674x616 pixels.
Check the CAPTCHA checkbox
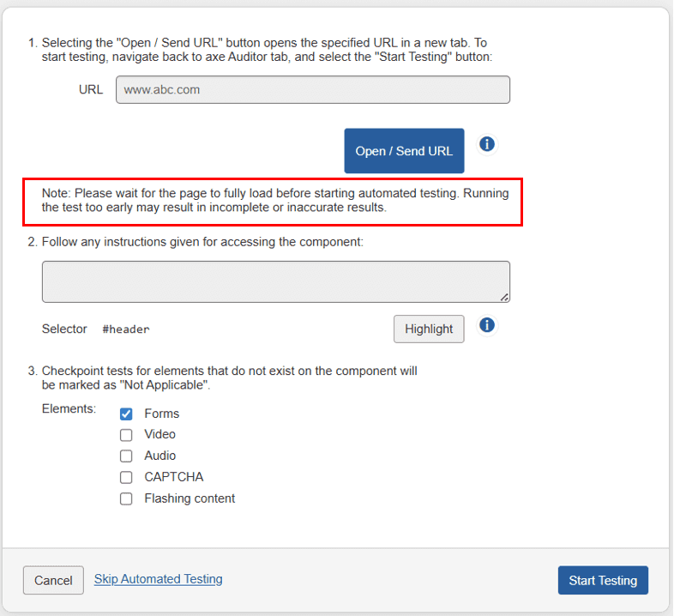[126, 478]
